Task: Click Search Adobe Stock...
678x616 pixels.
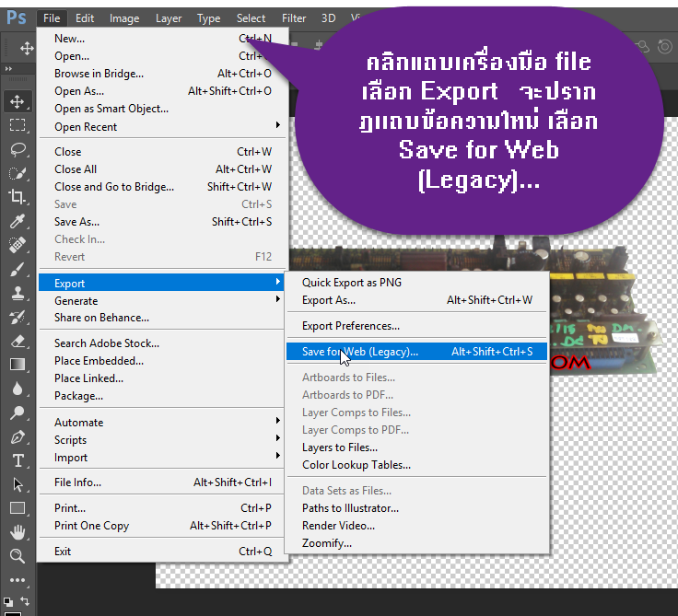Action: pyautogui.click(x=163, y=343)
